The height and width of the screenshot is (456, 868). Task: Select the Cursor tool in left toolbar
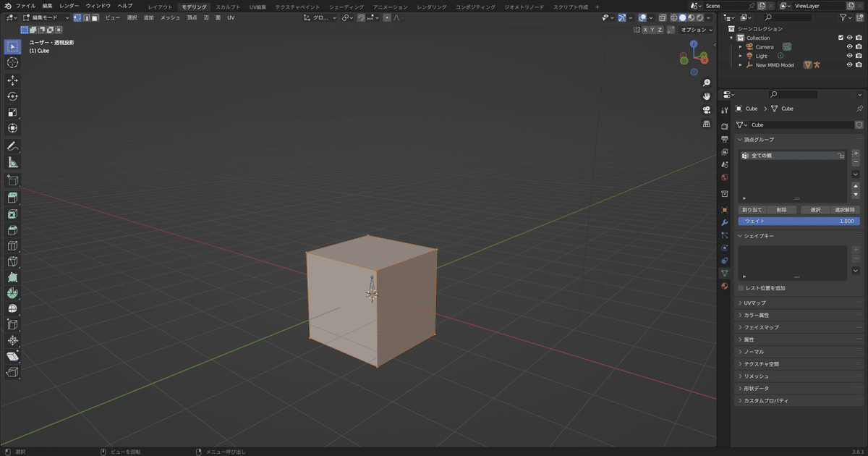click(x=12, y=63)
